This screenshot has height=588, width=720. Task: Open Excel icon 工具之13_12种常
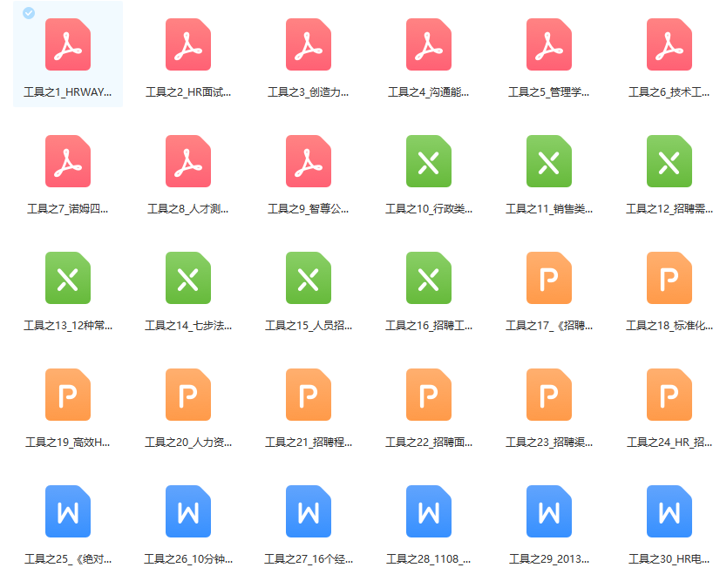pos(68,278)
